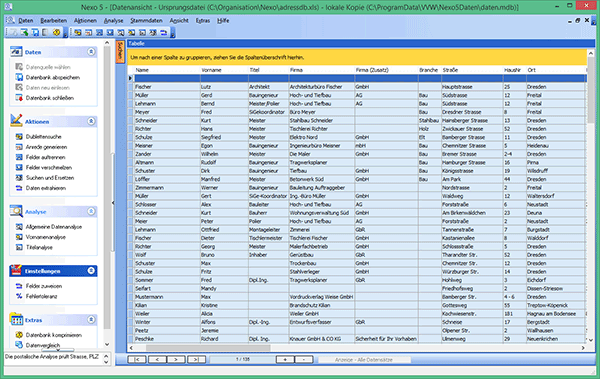Add a record with the + button

tap(285, 359)
